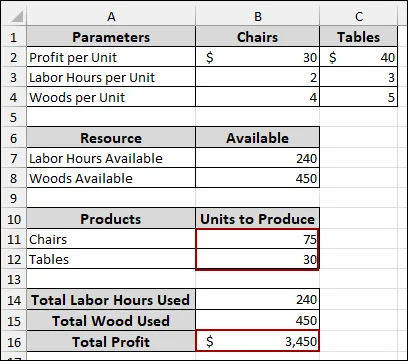
Task: Select row 11 header
Action: (13, 239)
